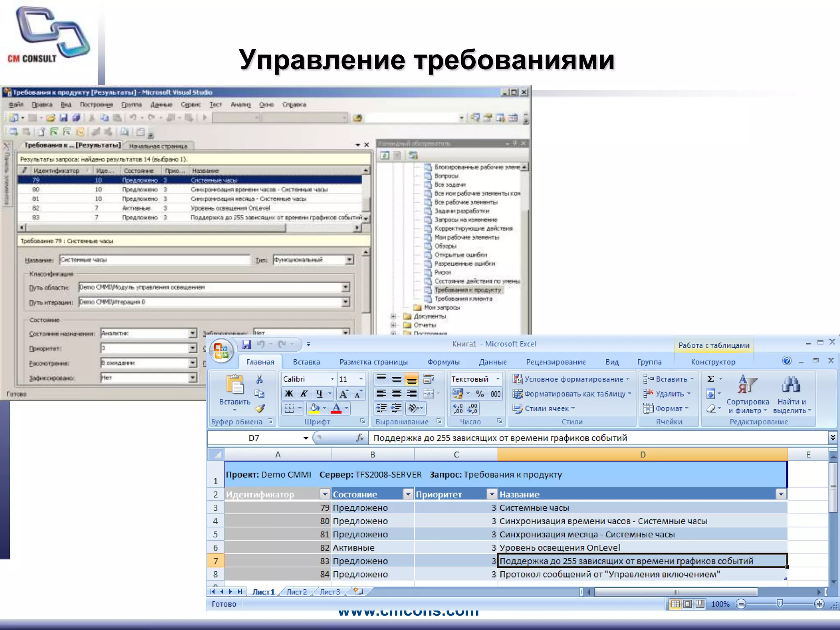Screen dimensions: 840x630
Task: Apply yellow fill color bucket
Action: [315, 409]
